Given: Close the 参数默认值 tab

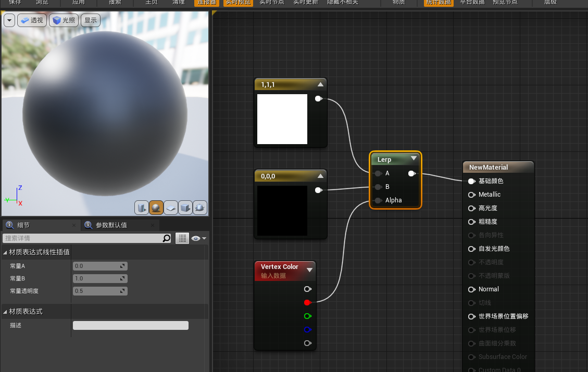Looking at the screenshot, I should (x=152, y=225).
